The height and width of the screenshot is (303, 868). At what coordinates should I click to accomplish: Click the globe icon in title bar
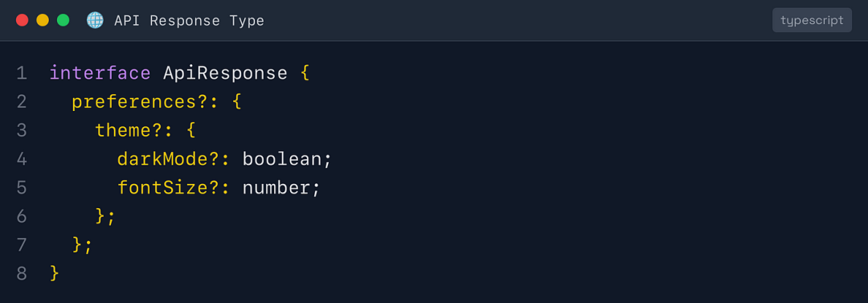(x=95, y=21)
